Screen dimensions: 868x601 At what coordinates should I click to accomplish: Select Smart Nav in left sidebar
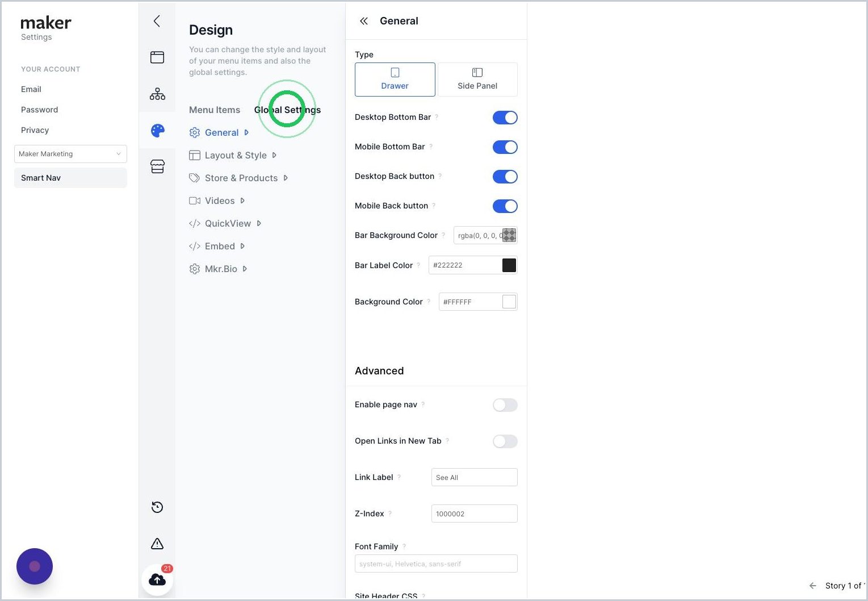pos(70,178)
